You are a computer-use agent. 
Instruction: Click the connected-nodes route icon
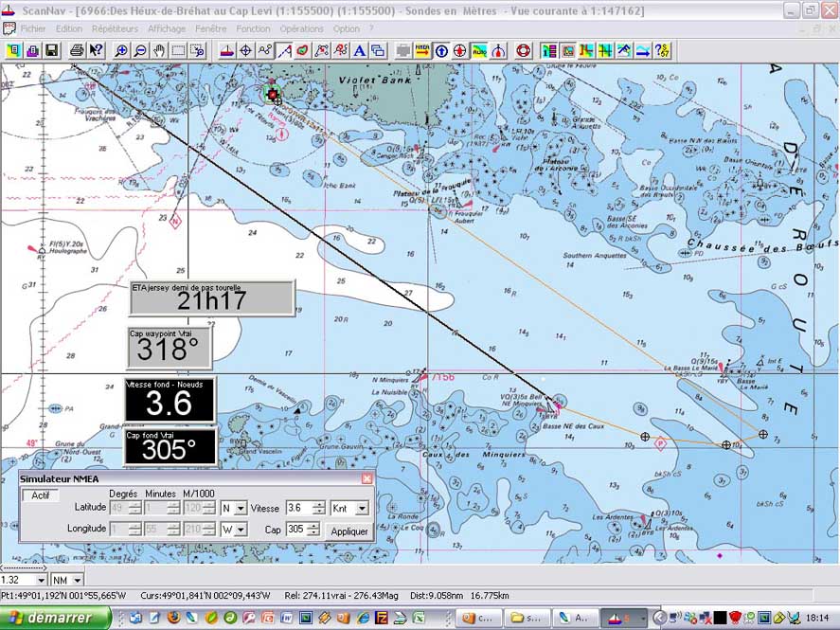tap(265, 51)
